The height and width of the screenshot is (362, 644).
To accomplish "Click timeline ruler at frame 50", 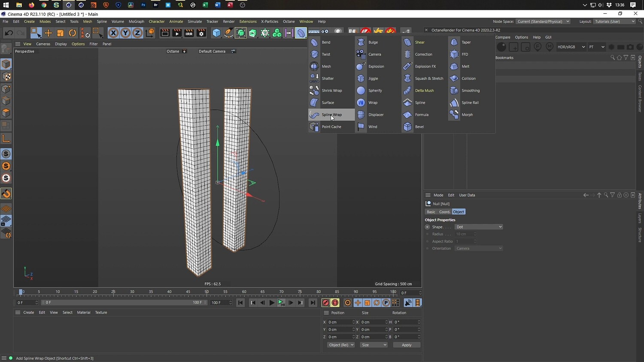I will click(207, 292).
